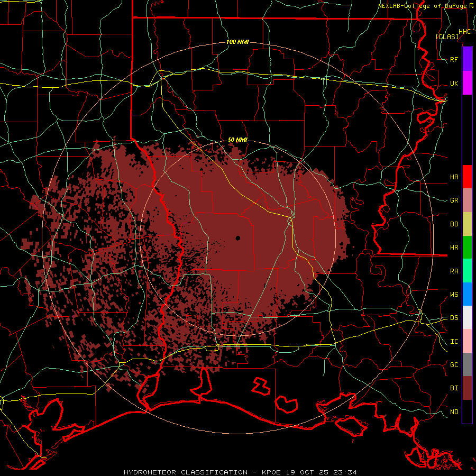Screen dimensions: 476x476
Task: Click the HR green legend swatch
Action: (467, 248)
